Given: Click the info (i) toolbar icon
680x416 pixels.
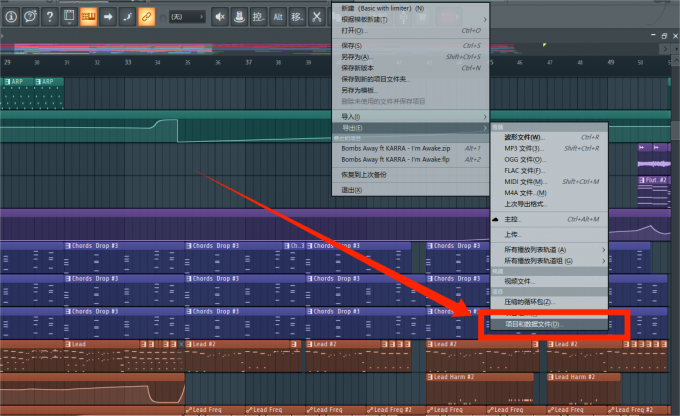Looking at the screenshot, I should [11, 17].
